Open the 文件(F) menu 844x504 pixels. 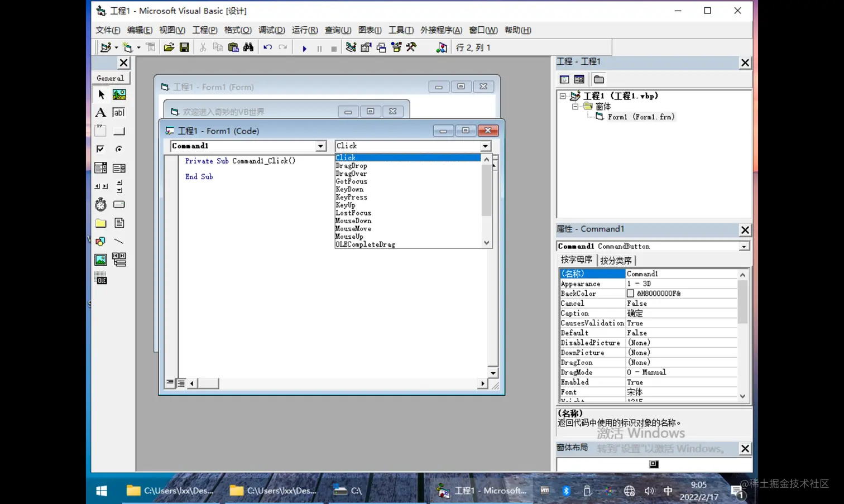coord(108,30)
